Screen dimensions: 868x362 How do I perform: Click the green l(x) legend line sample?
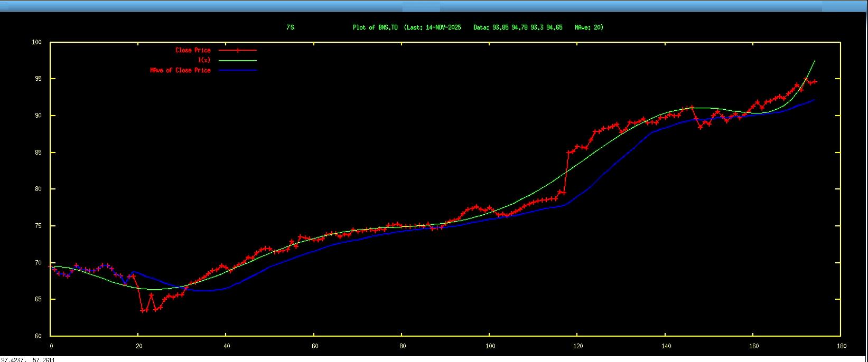[x=238, y=60]
